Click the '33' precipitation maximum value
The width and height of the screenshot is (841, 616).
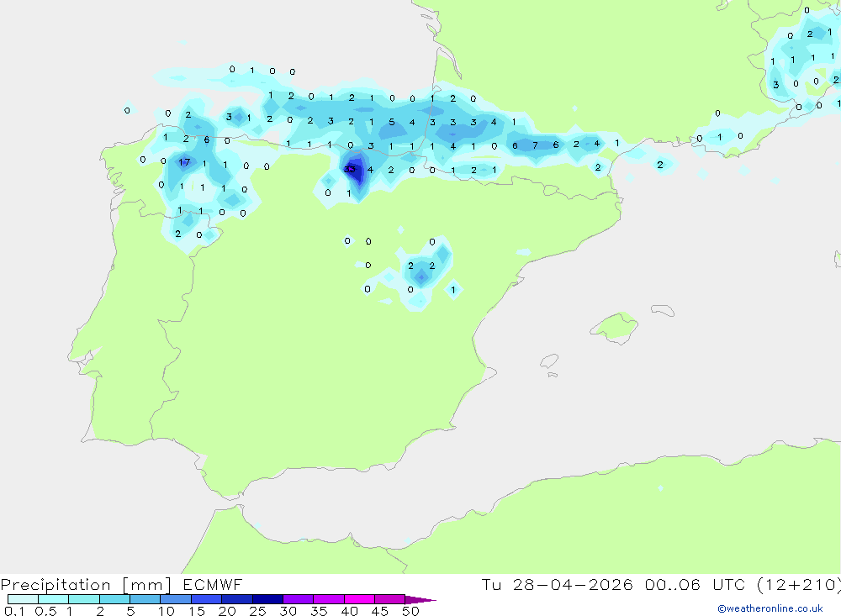coord(350,170)
